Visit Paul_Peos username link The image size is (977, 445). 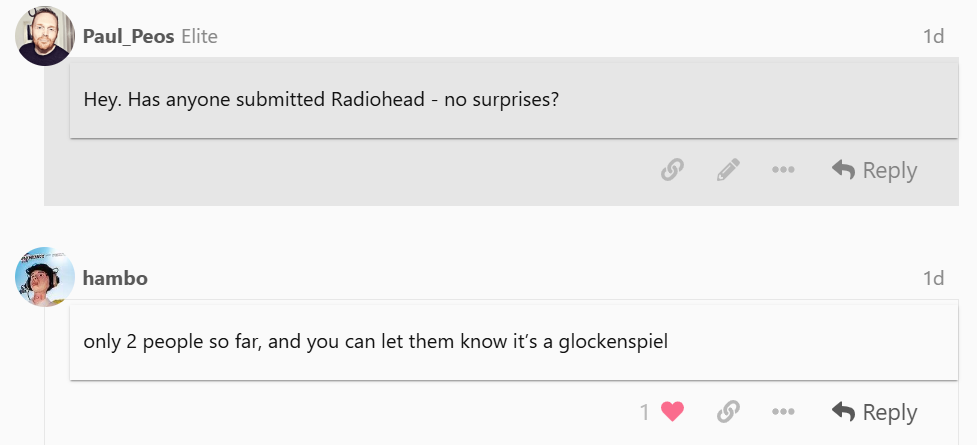click(x=128, y=37)
